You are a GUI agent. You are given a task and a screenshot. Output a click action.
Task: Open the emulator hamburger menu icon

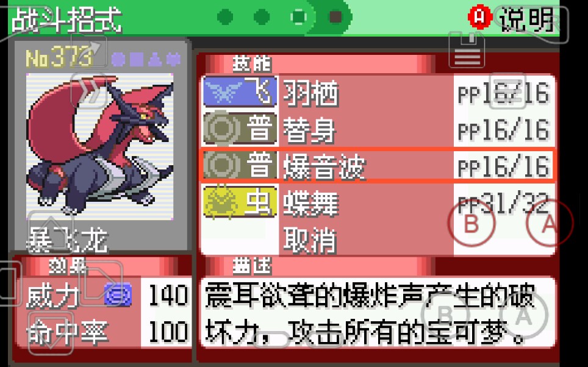click(507, 91)
